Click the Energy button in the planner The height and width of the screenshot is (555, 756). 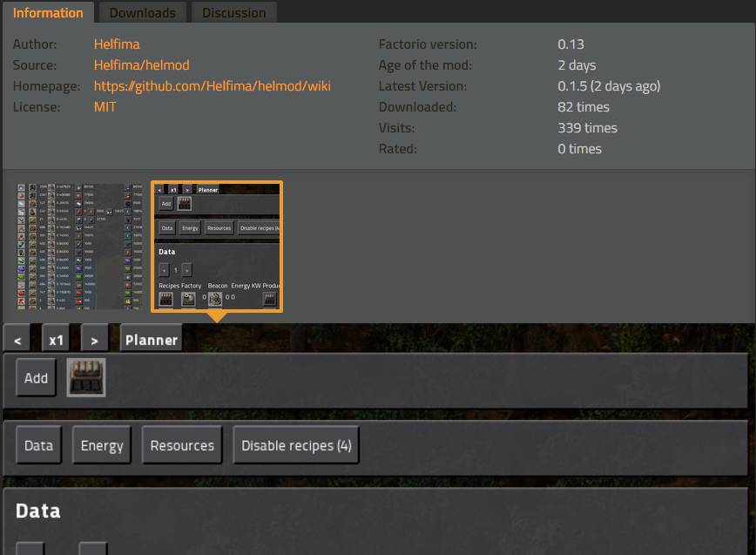(102, 445)
